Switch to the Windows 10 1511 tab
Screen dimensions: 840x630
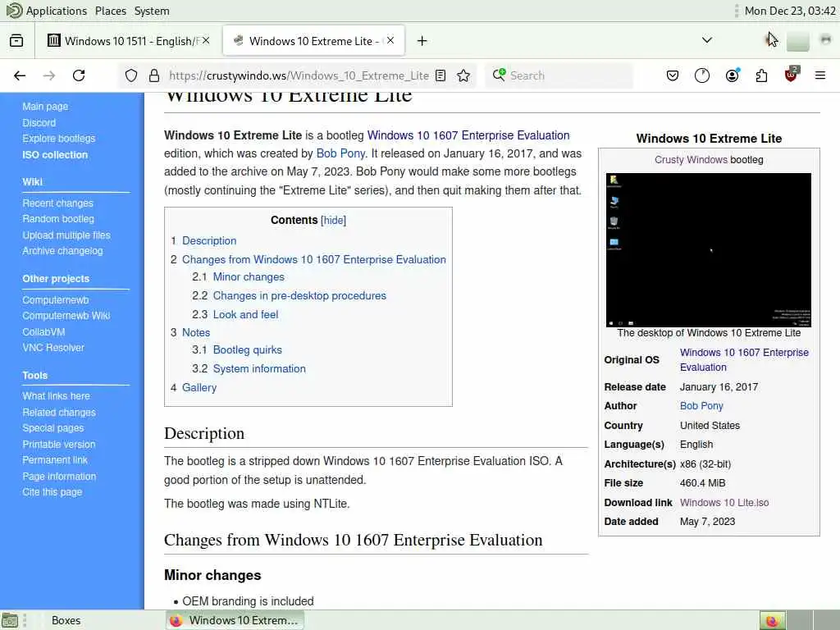[129, 41]
